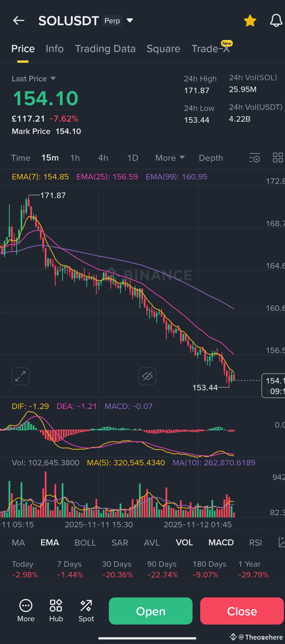Click the 24h Vol(USDT) value 4.22B

pyautogui.click(x=240, y=119)
